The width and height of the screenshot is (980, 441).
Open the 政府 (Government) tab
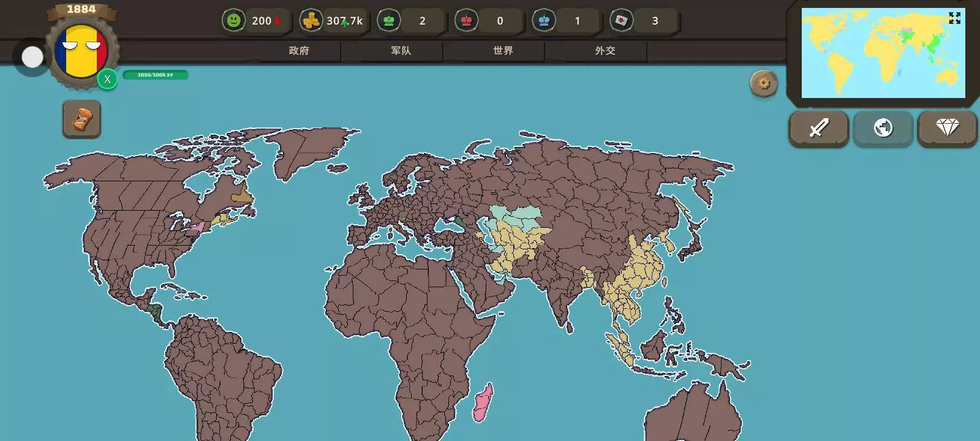coord(299,51)
